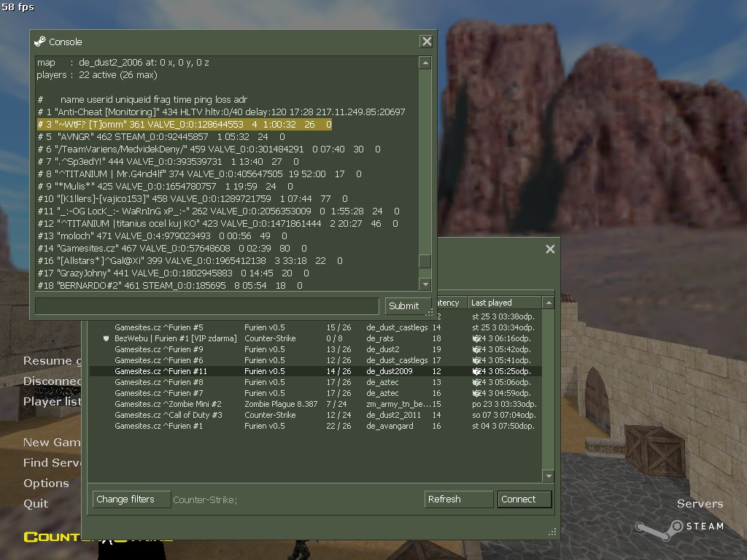Click console scroll up arrow
Screen dimensions: 747x560
point(425,63)
